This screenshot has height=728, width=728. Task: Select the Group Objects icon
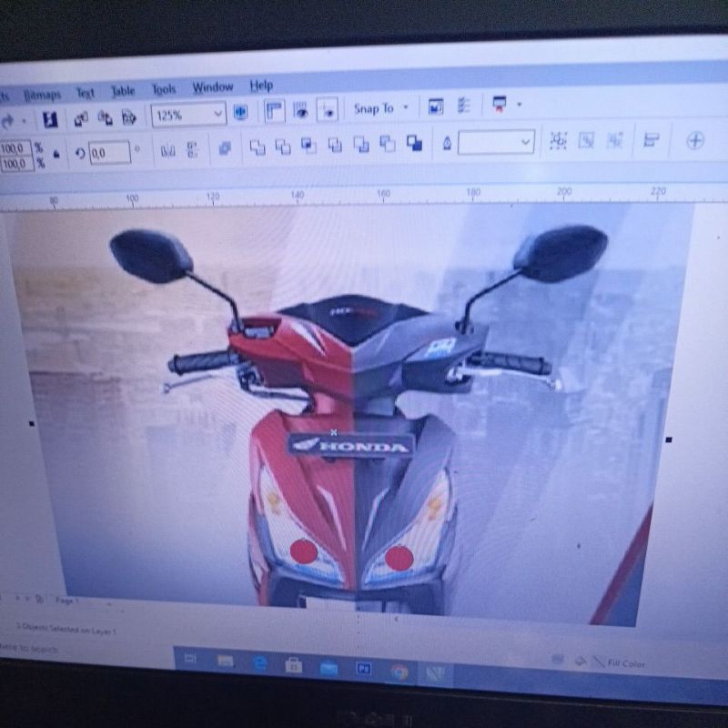(558, 143)
